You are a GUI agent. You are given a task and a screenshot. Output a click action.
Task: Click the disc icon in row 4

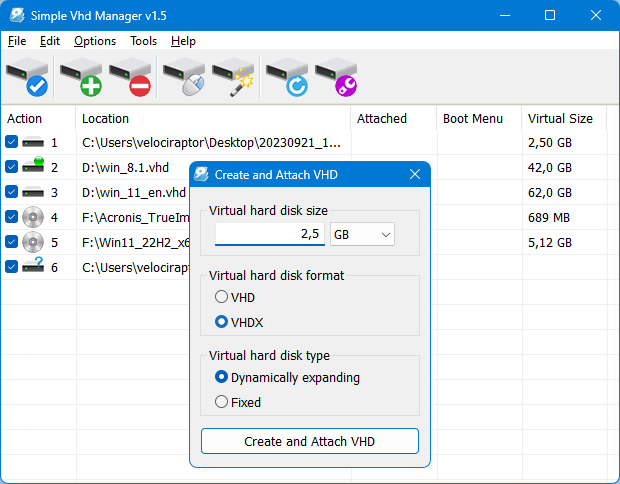pyautogui.click(x=33, y=217)
